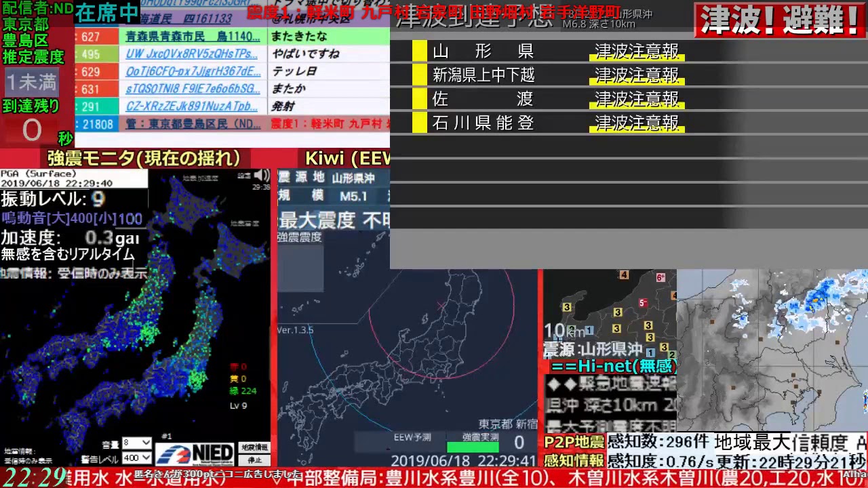Click the 地震情報 button
868x488 pixels.
point(254,448)
